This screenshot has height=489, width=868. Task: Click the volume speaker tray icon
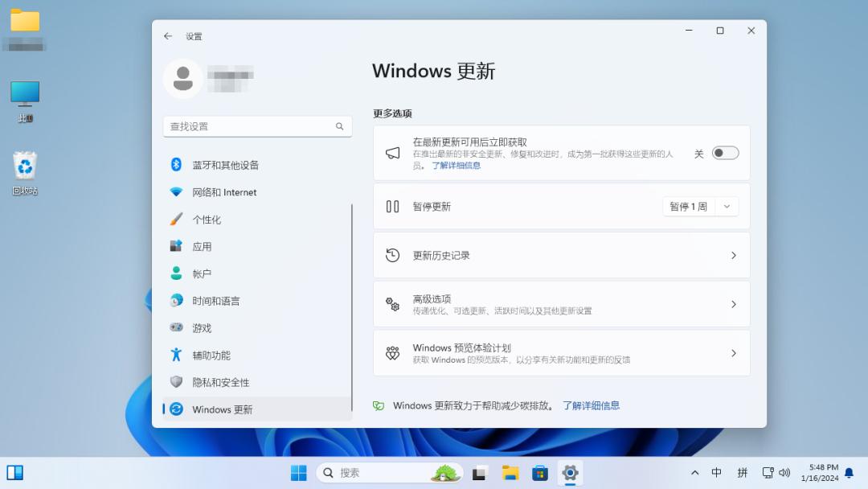coord(784,472)
